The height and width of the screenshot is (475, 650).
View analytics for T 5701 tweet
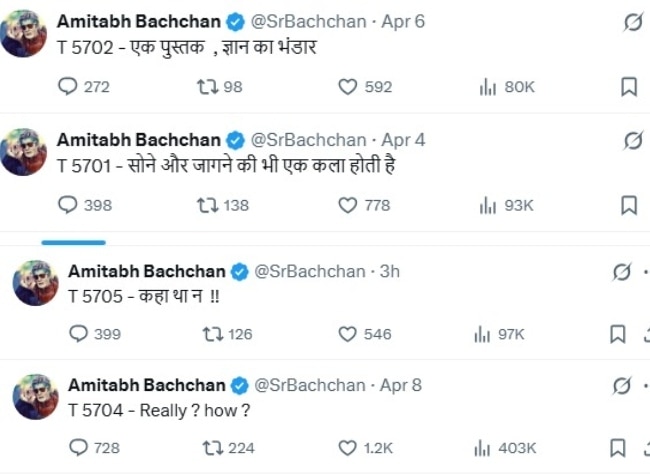tap(488, 205)
